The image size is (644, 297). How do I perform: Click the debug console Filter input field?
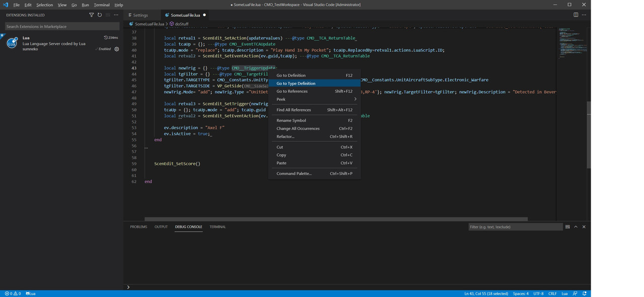pyautogui.click(x=515, y=227)
